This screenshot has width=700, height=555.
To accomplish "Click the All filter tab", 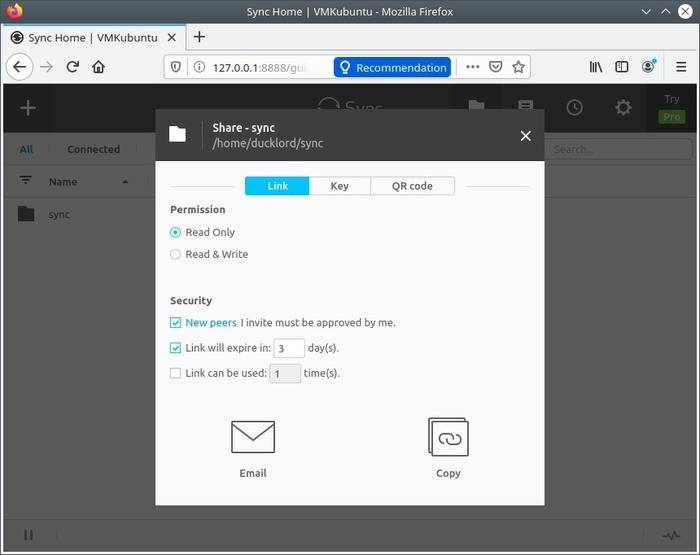I will tap(26, 149).
